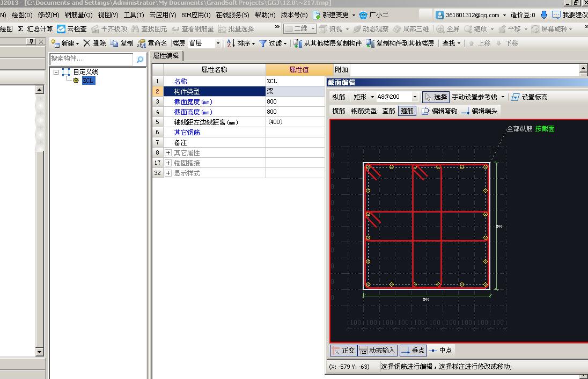Click 新建变更 icon
The image size is (588, 379).
(317, 15)
